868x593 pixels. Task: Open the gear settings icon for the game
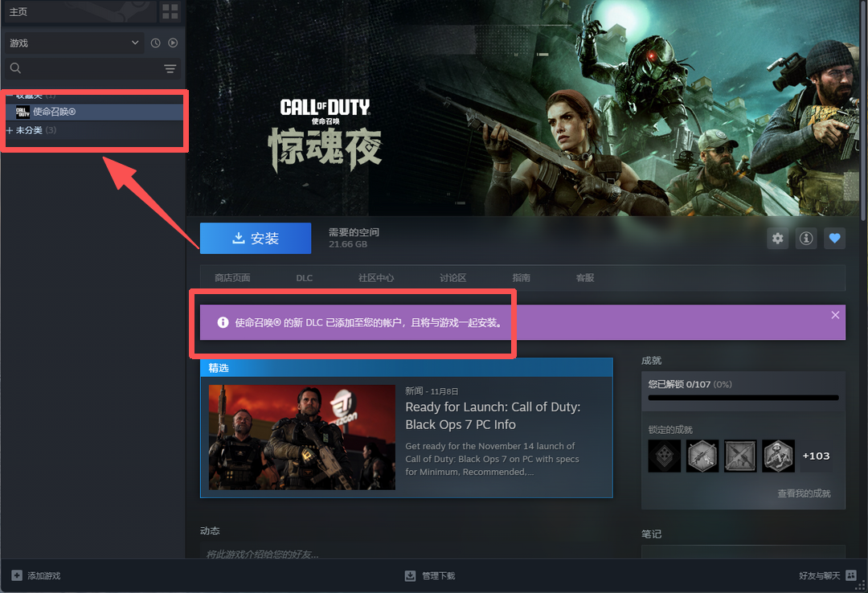click(777, 239)
